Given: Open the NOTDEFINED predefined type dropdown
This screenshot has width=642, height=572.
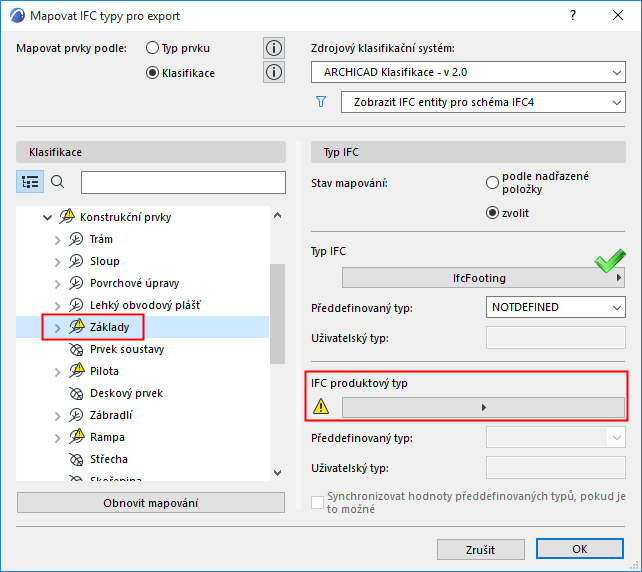Looking at the screenshot, I should (555, 307).
